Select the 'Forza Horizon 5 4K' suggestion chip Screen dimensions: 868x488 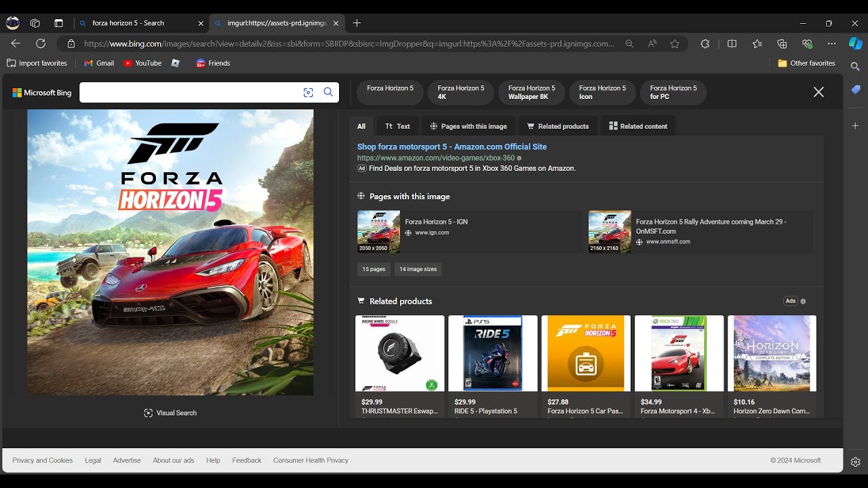point(461,92)
